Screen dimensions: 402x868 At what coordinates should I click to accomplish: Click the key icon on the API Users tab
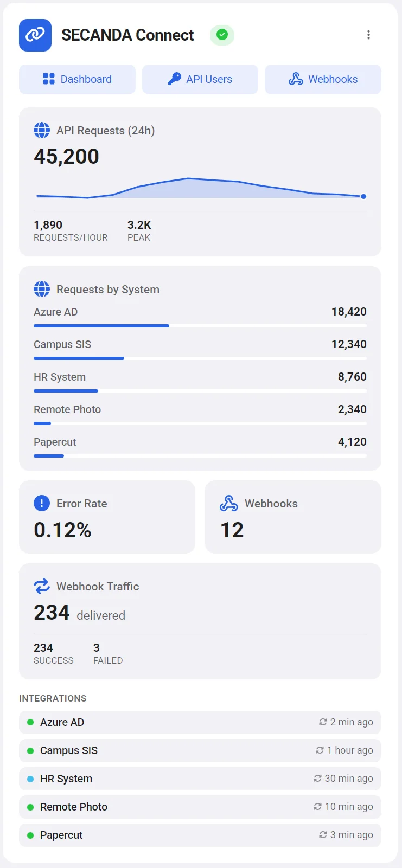pos(175,79)
